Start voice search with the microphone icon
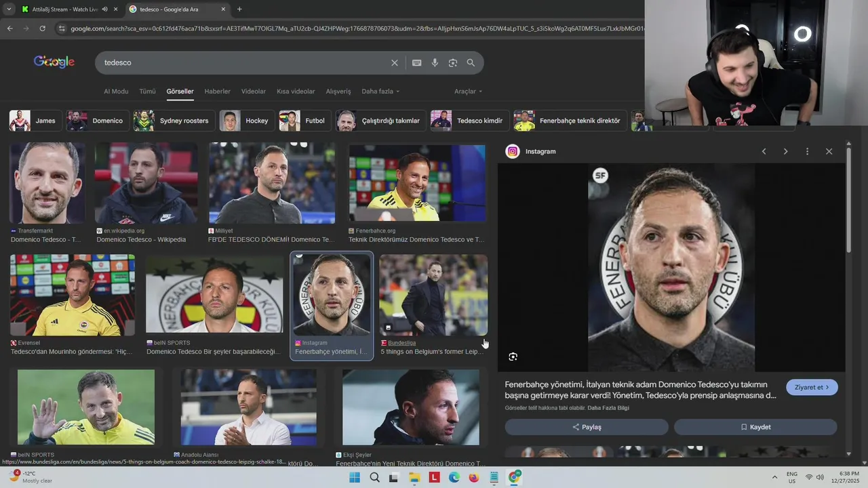The height and width of the screenshot is (488, 868). [435, 62]
